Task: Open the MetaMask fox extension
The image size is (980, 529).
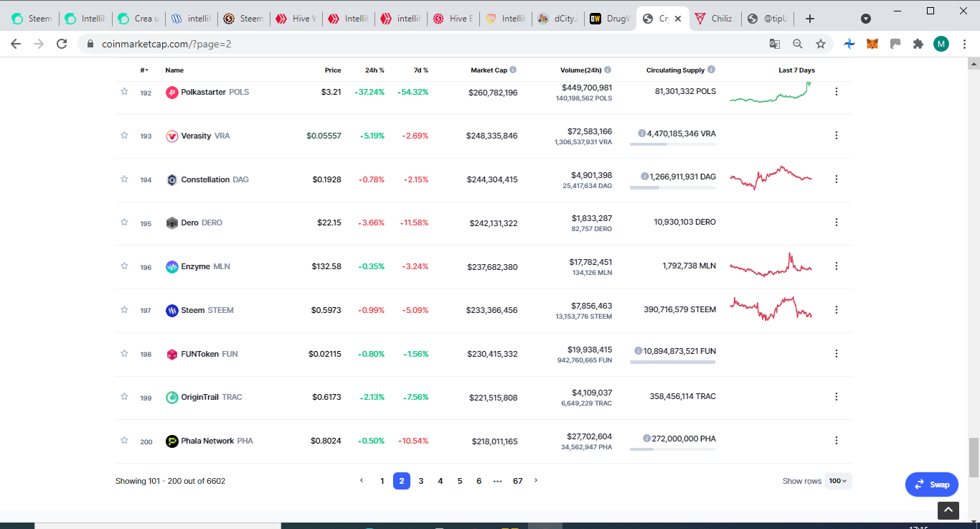Action: 872,44
